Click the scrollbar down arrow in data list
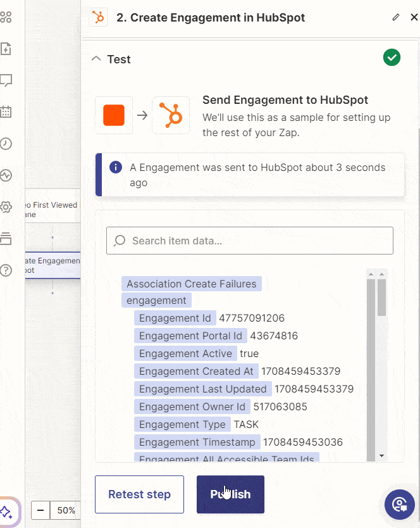Screen dimensions: 420x528 point(381,456)
